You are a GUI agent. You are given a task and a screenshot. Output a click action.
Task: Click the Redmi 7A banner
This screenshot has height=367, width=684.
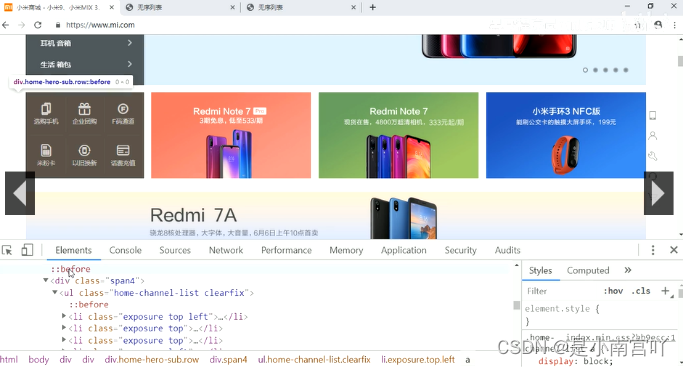336,216
